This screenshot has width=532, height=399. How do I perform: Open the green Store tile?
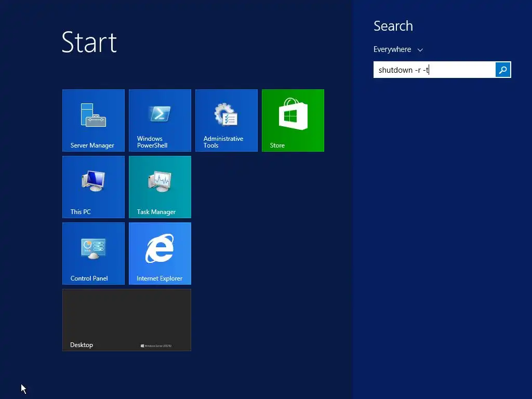(293, 121)
